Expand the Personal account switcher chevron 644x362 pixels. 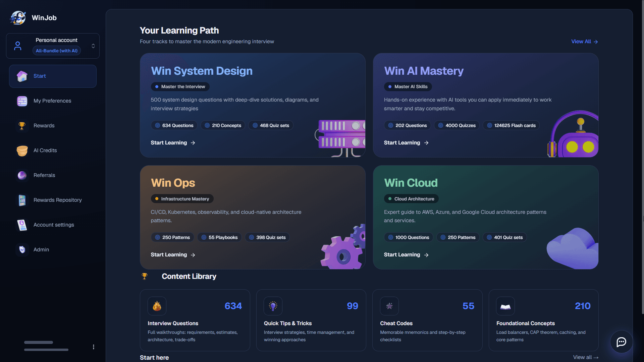tap(93, 46)
